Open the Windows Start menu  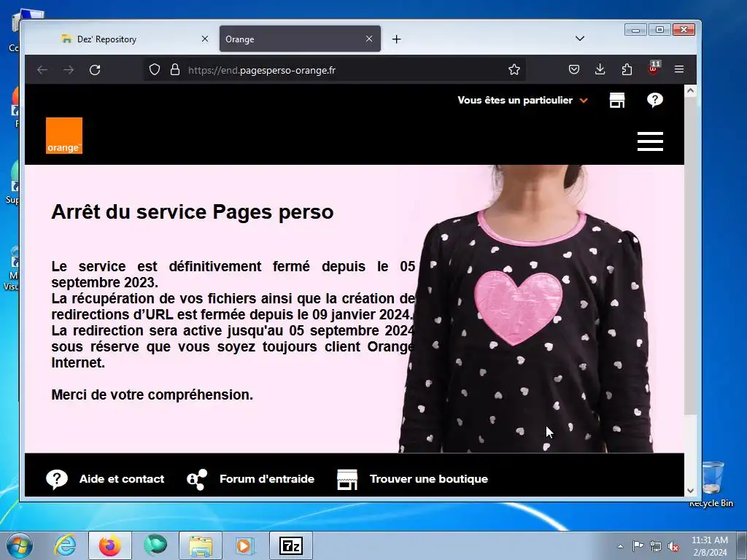click(19, 545)
